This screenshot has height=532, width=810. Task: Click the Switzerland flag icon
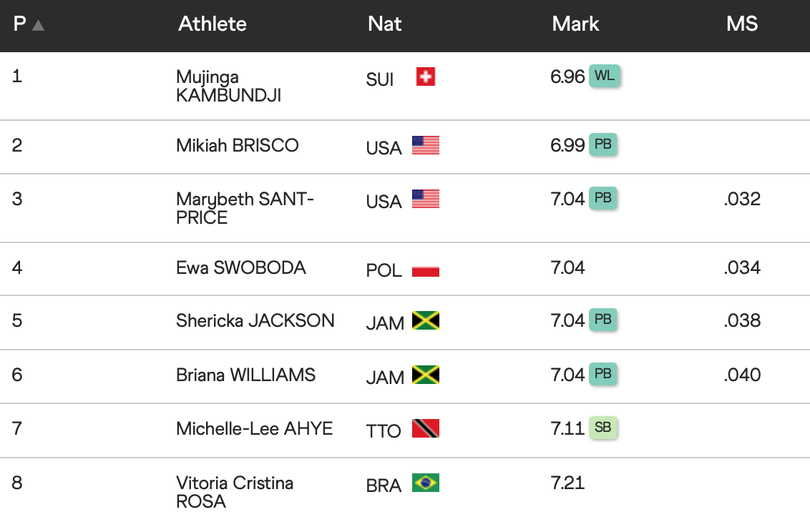click(426, 77)
